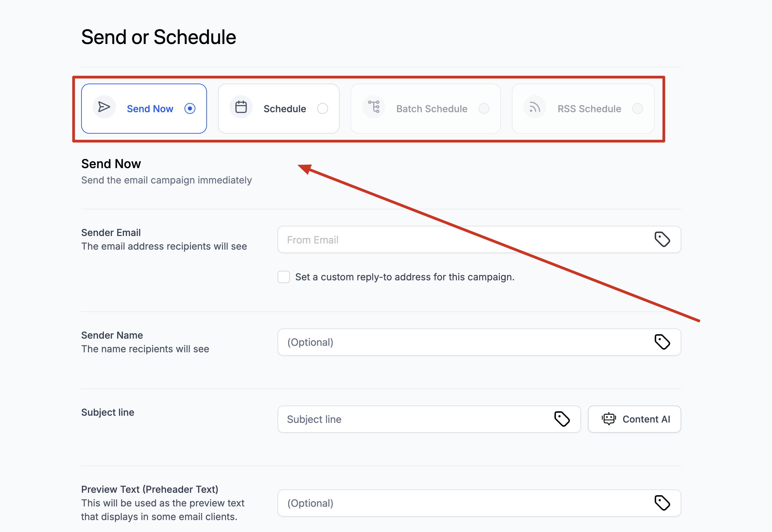
Task: Choose the Batch Schedule option card
Action: tap(431, 108)
